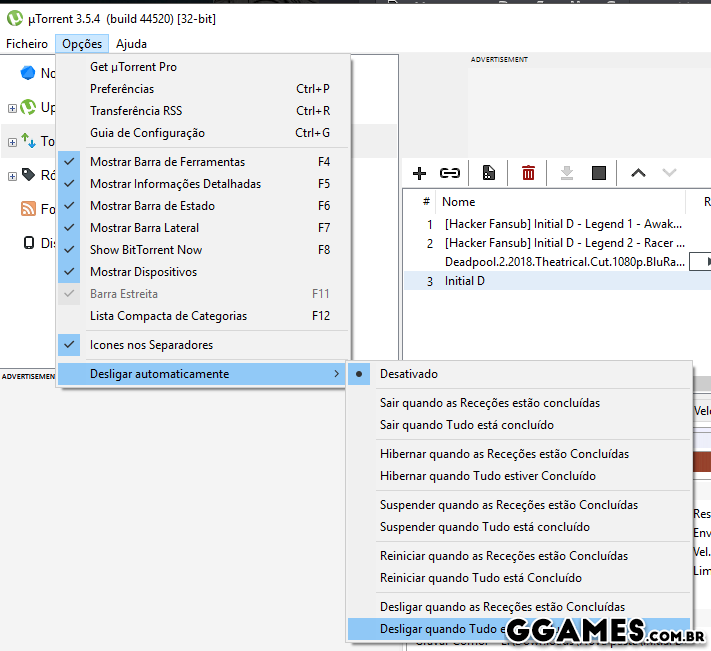711x651 pixels.
Task: Click the RSS feeds icon in the sidebar
Action: pyautogui.click(x=28, y=209)
